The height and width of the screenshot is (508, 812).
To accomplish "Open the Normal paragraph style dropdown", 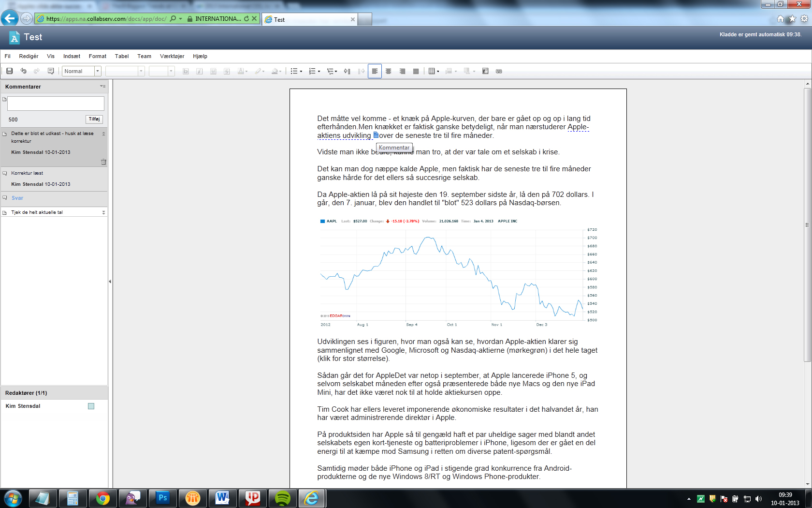I will tap(97, 71).
